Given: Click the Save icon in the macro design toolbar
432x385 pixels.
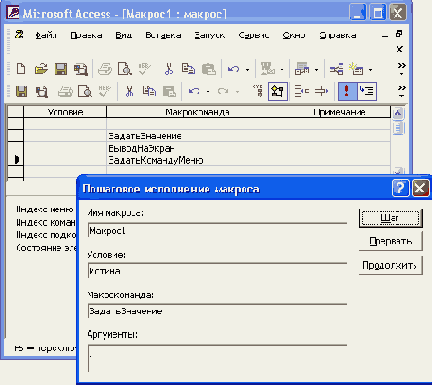Looking at the screenshot, I should pyautogui.click(x=22, y=91).
